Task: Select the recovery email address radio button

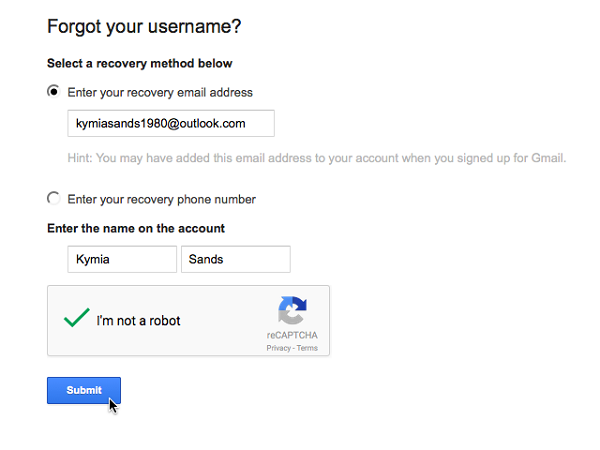Action: 54,92
